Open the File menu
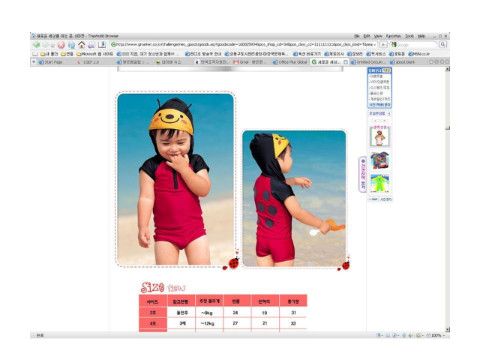Screen dimensions: 480x360 357,36
